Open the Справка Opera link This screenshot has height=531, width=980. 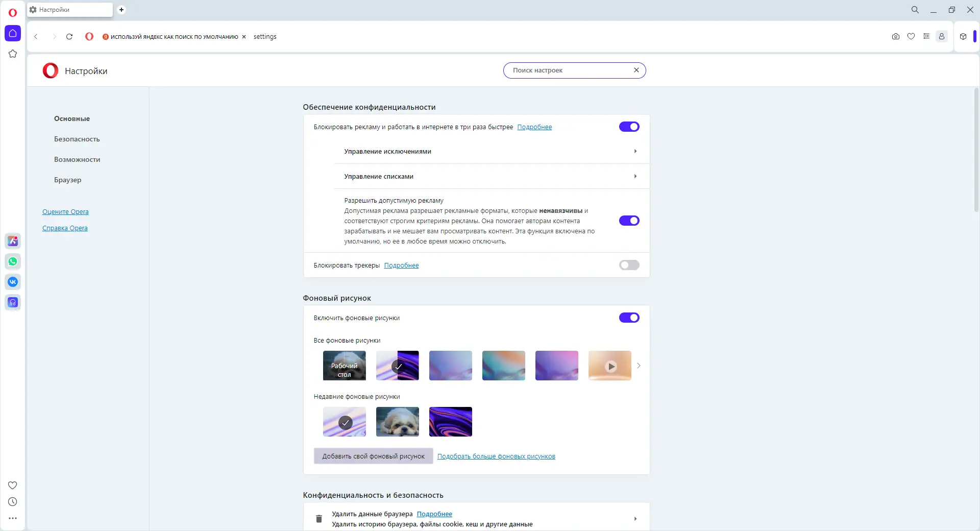[65, 228]
